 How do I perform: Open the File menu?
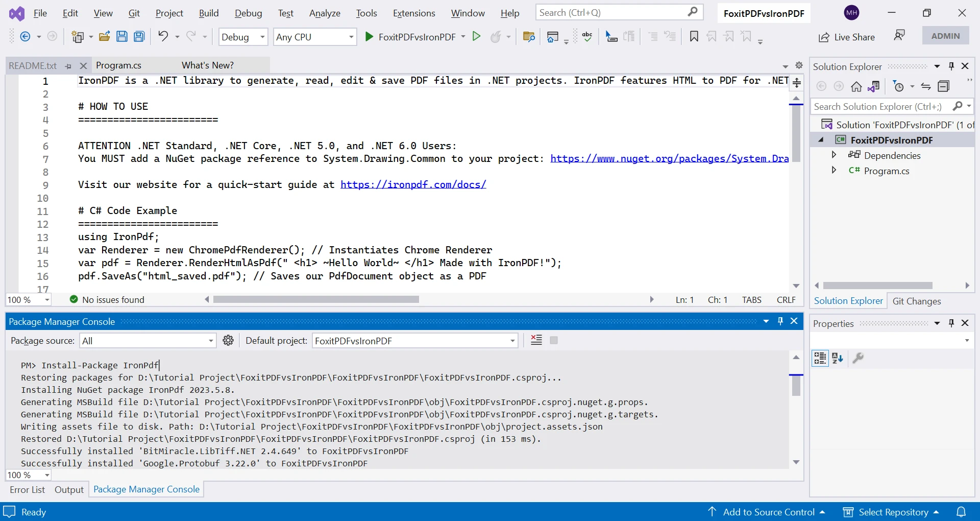click(x=40, y=13)
